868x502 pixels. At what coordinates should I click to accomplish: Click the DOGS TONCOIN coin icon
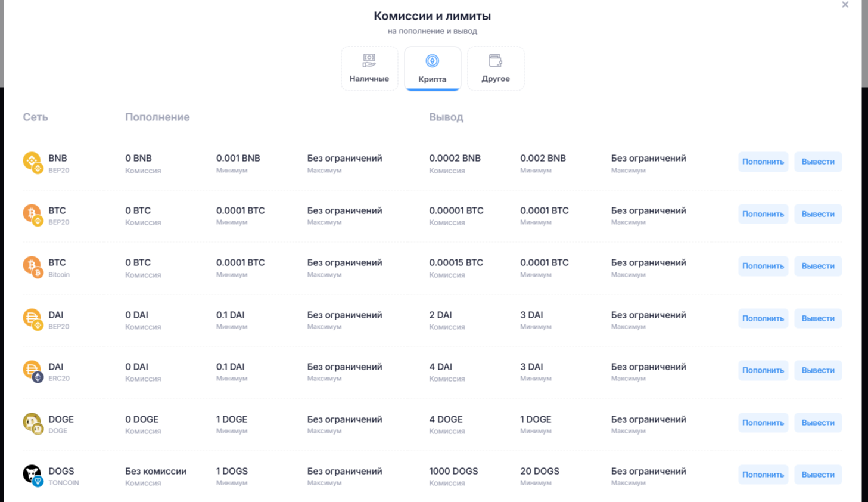coord(33,475)
